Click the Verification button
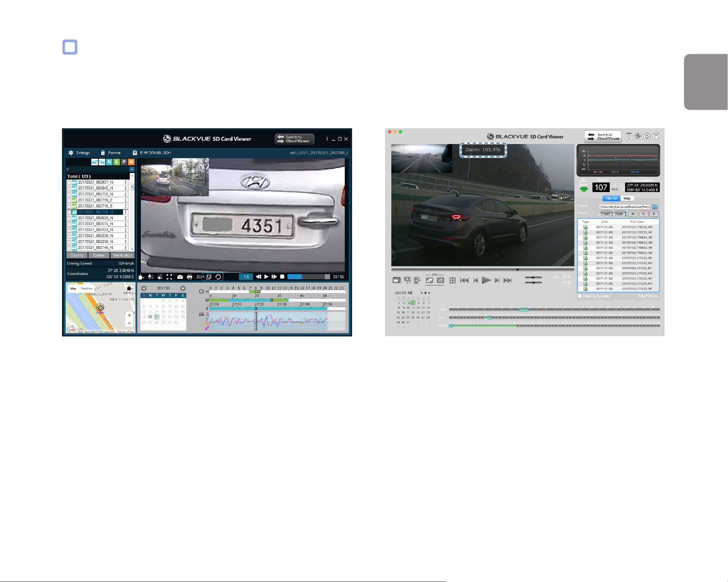This screenshot has height=582, width=728. click(x=122, y=255)
